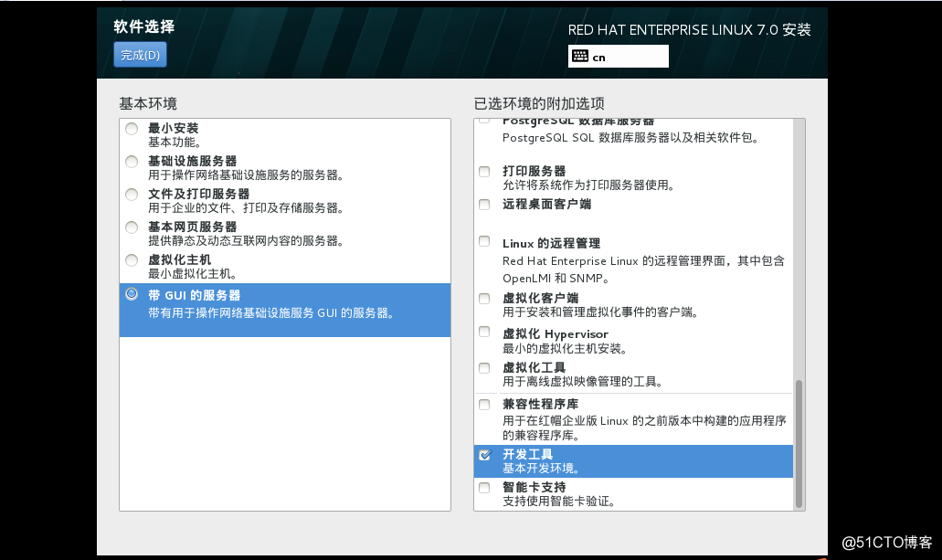Screen dimensions: 942x560
Task: Click the 完成(D) done button
Action: point(140,55)
